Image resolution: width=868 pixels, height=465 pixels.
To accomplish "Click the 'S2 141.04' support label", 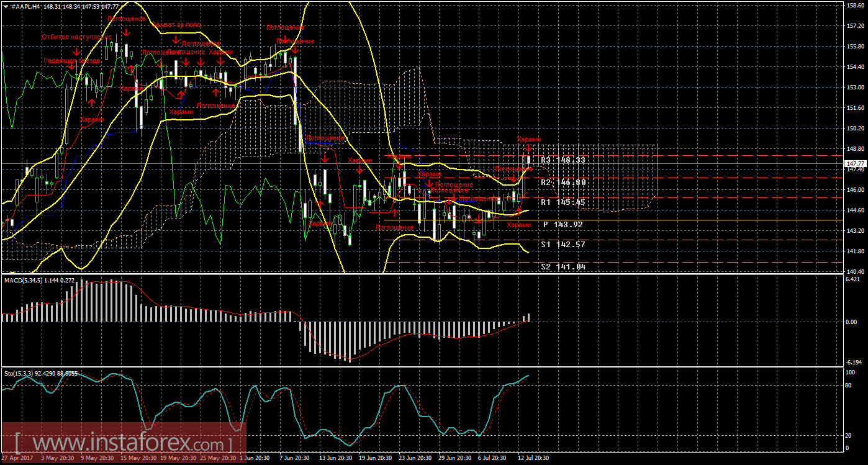I will tap(563, 266).
